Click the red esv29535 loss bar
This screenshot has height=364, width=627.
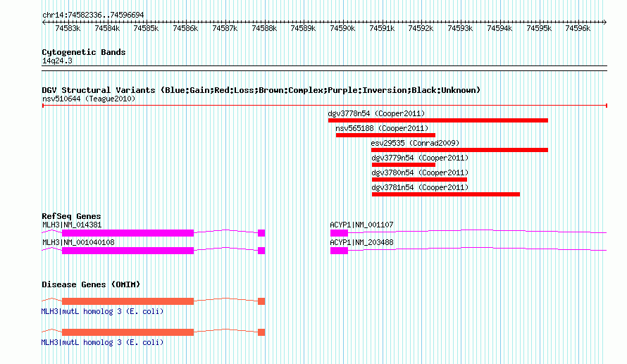pyautogui.click(x=459, y=150)
